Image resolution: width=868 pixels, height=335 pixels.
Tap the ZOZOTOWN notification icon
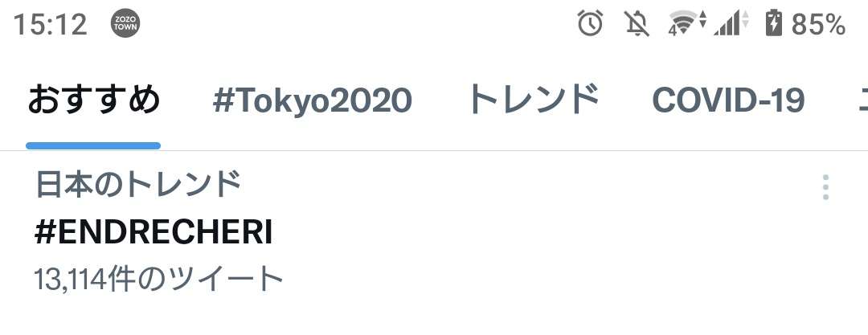coord(125,24)
